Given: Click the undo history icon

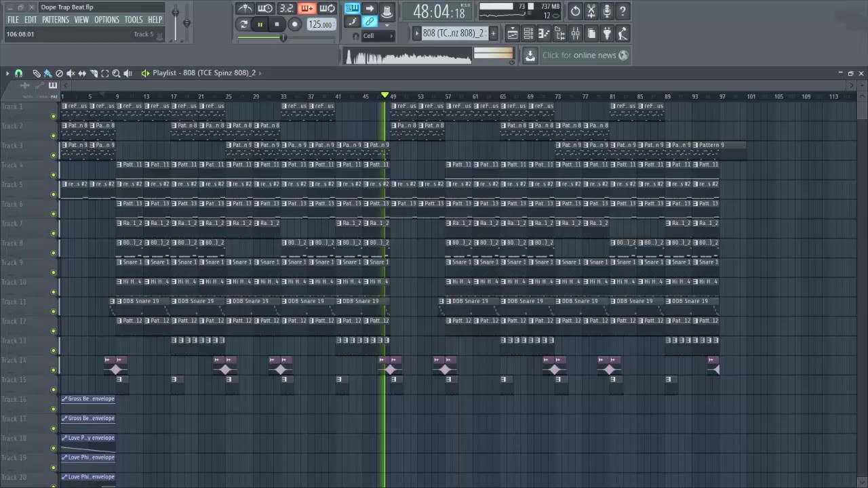Looking at the screenshot, I should [x=575, y=11].
